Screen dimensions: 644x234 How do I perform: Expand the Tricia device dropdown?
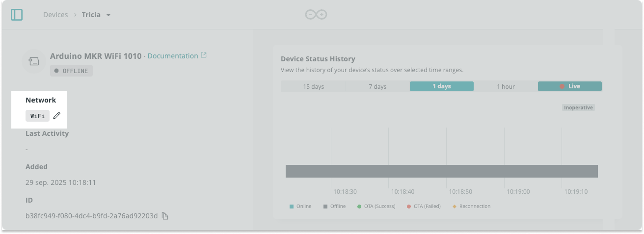click(108, 15)
